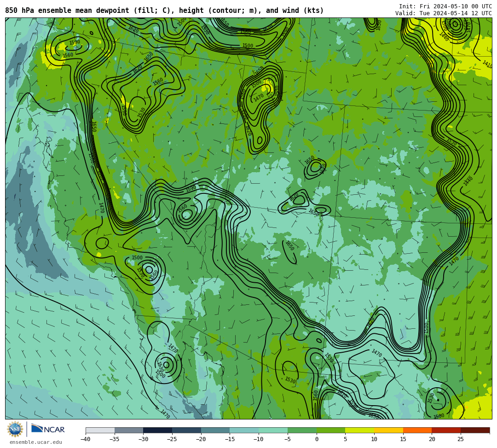497x448 pixels.
Task: Select the 850 hPa ensemble mean dewpoint title
Action: click(x=164, y=11)
